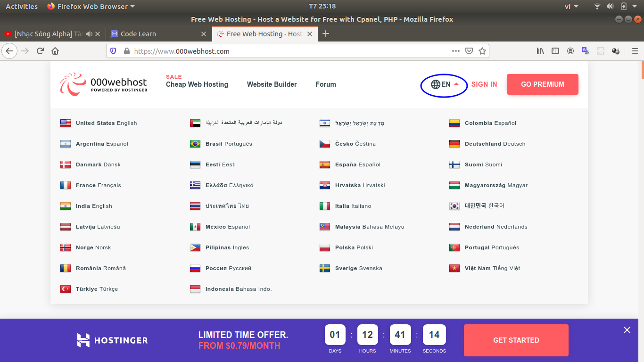Screen dimensions: 644x362
Task: Bookmark this page star icon
Action: (x=482, y=51)
